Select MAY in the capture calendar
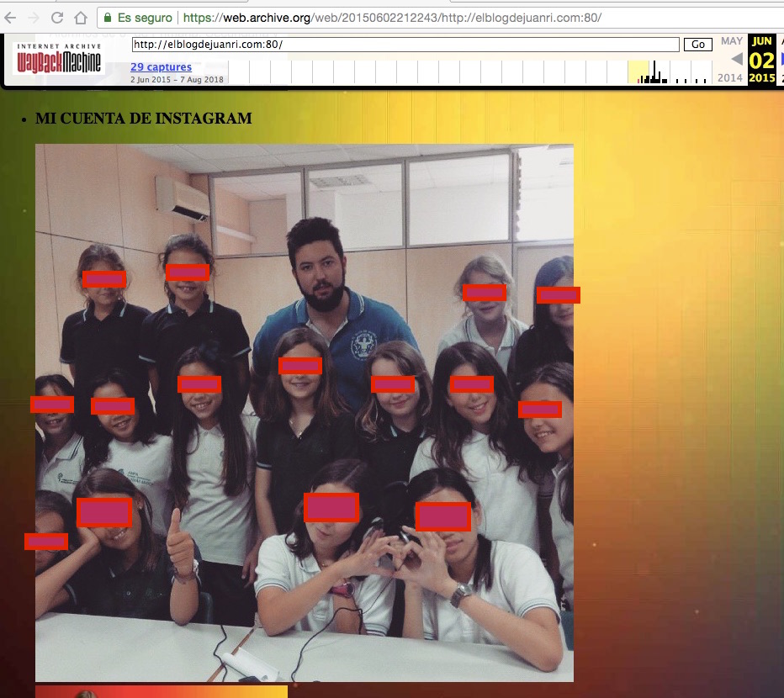The image size is (784, 698). point(731,41)
